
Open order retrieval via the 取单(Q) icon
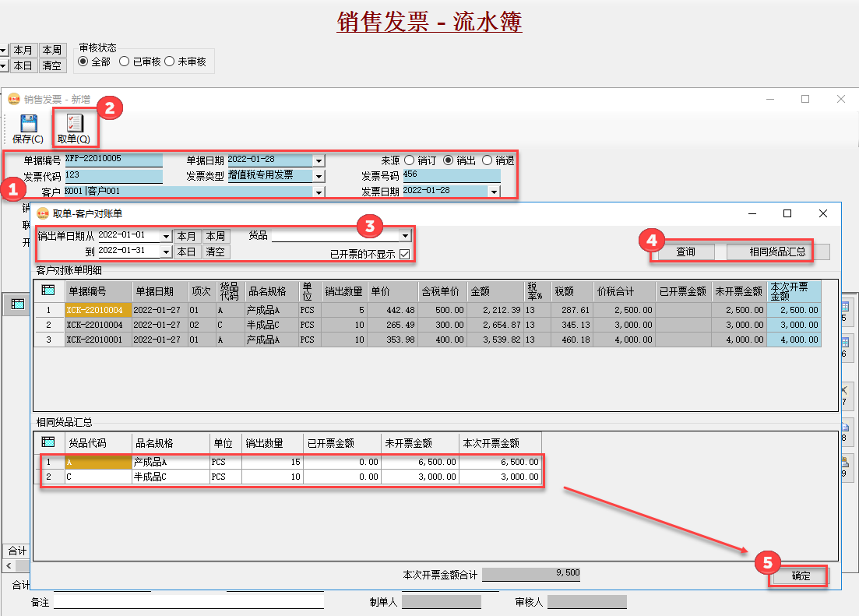pos(74,123)
